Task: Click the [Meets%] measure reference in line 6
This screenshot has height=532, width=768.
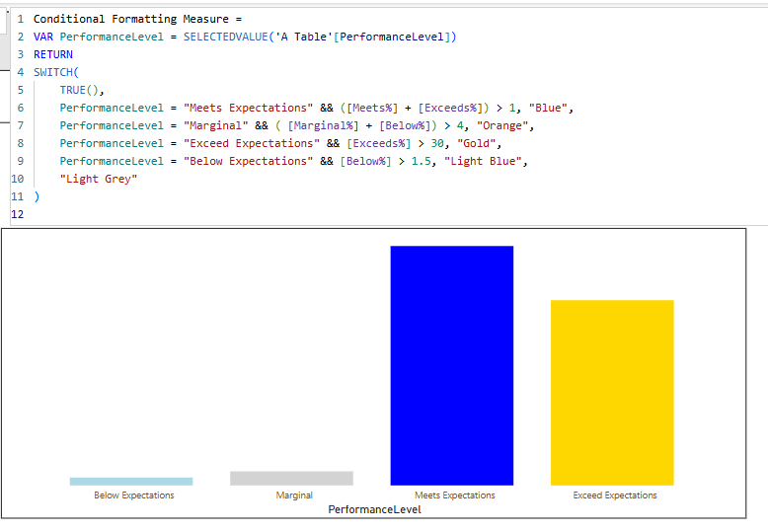Action: click(372, 108)
